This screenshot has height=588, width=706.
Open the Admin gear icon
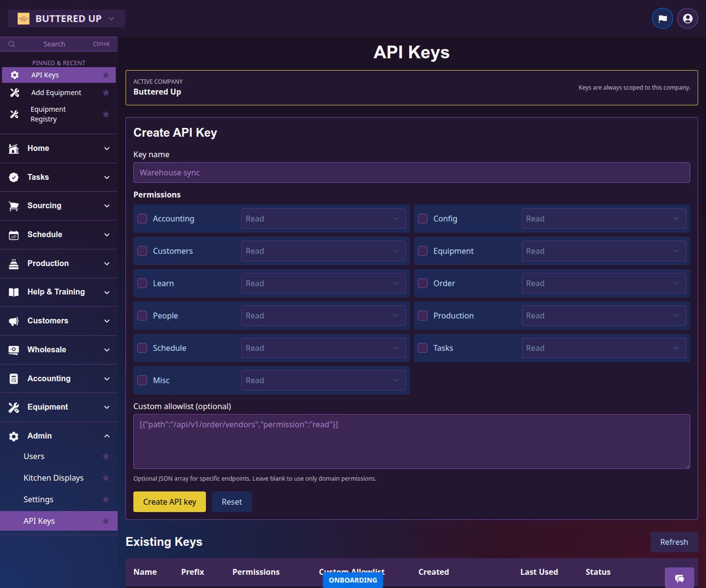click(14, 436)
